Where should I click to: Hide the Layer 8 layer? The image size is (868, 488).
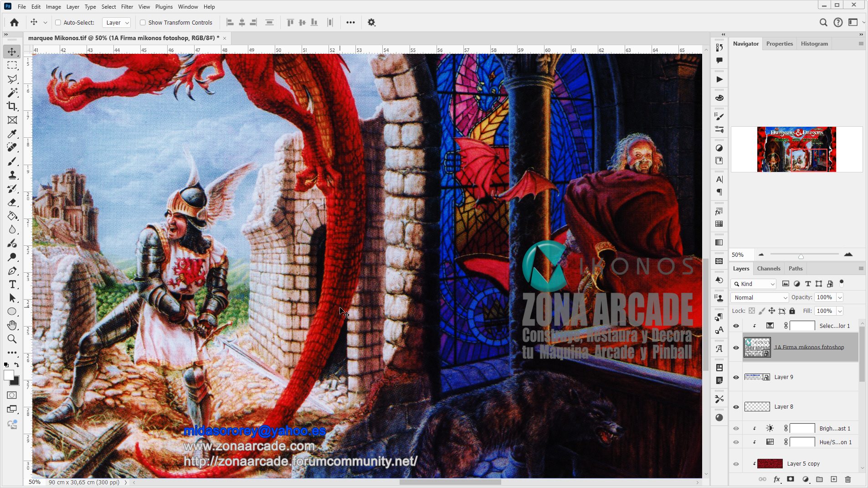(x=736, y=406)
